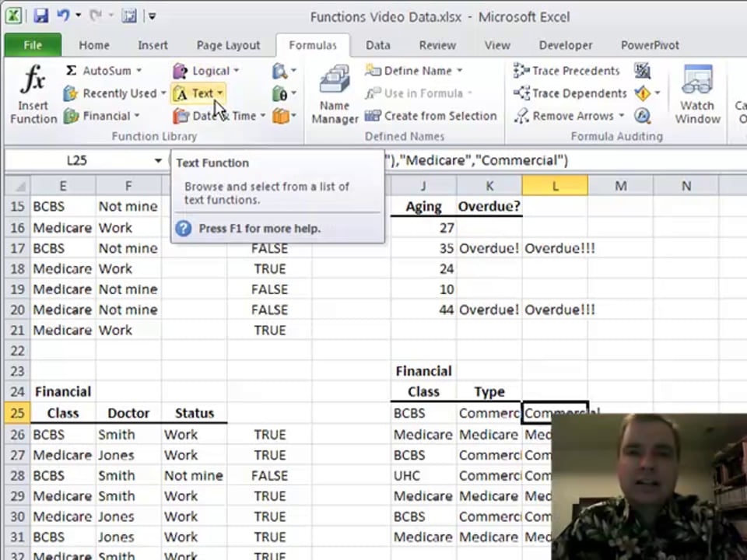Click the Overdue? header cell

pyautogui.click(x=489, y=207)
